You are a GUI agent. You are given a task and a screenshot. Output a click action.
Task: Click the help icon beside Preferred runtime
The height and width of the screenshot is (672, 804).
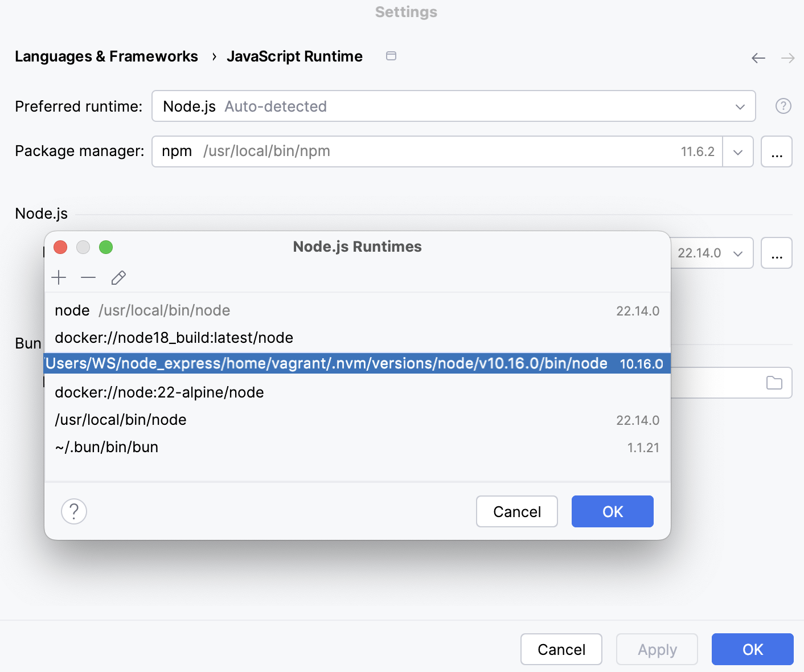(783, 106)
